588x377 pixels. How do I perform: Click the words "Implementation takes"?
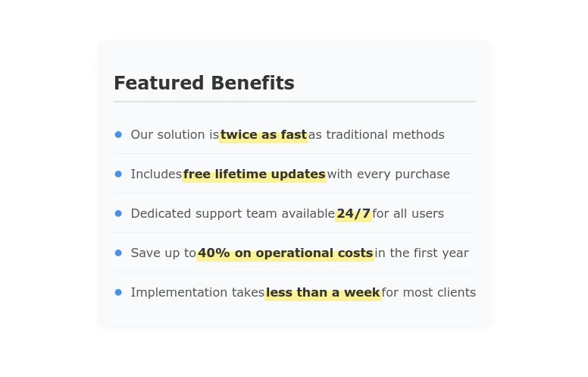197,293
